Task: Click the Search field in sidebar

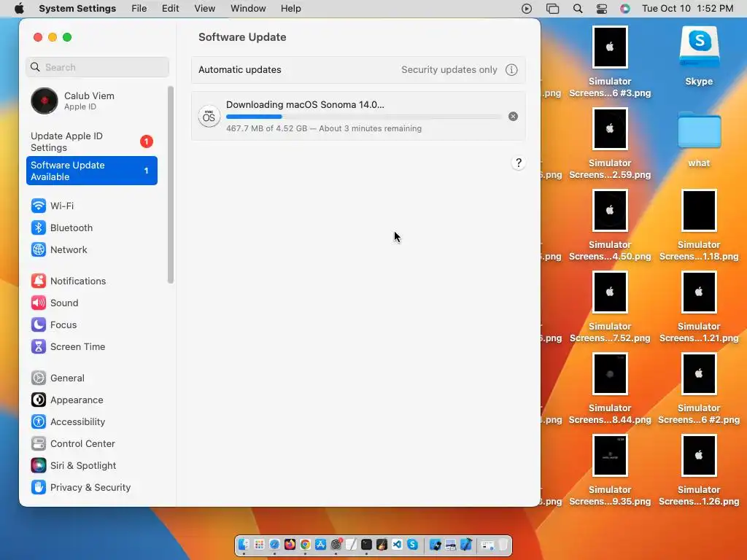Action: [97, 67]
